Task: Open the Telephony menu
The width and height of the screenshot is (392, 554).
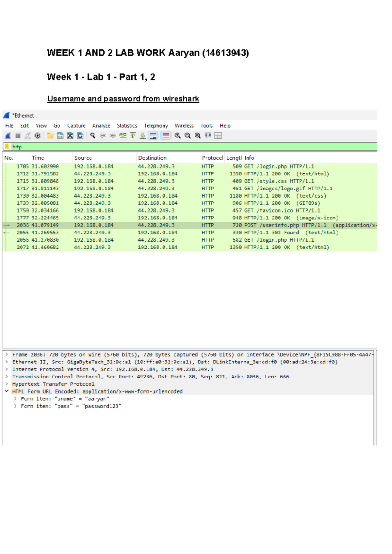Action: (156, 126)
